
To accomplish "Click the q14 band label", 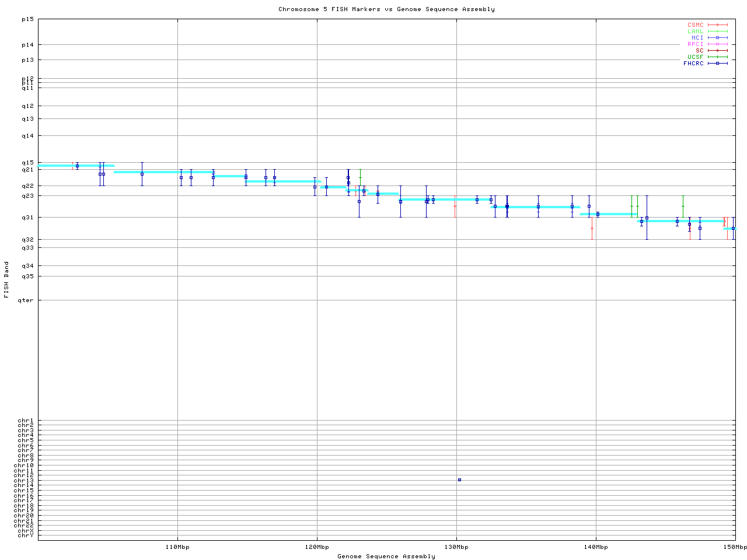I will 28,136.
